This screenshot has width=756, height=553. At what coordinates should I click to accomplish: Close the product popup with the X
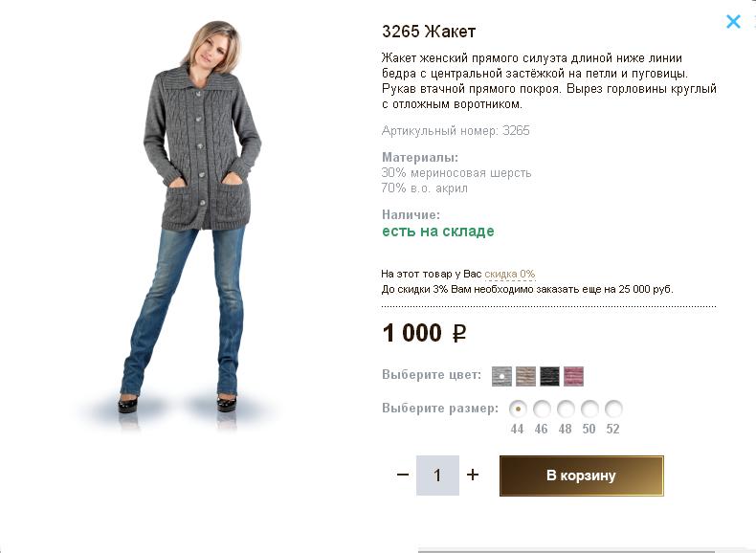click(733, 21)
